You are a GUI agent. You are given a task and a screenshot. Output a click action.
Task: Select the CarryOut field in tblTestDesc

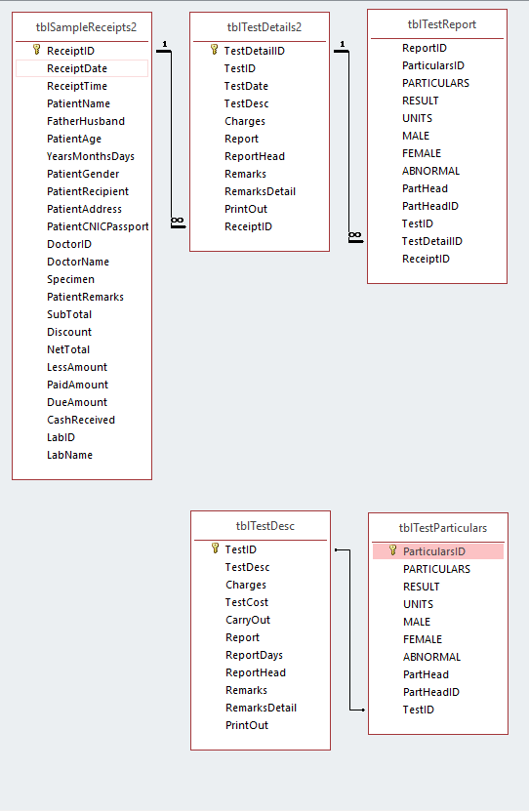[x=248, y=620]
